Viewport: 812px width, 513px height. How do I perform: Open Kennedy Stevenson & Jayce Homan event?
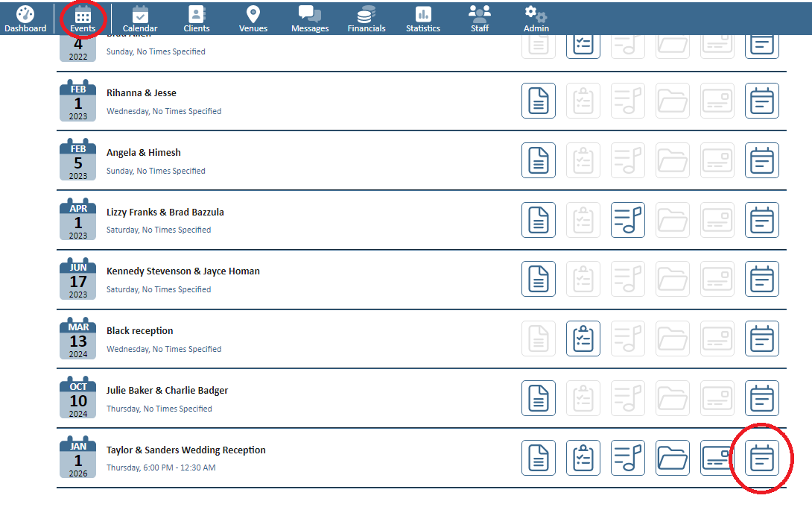click(183, 271)
